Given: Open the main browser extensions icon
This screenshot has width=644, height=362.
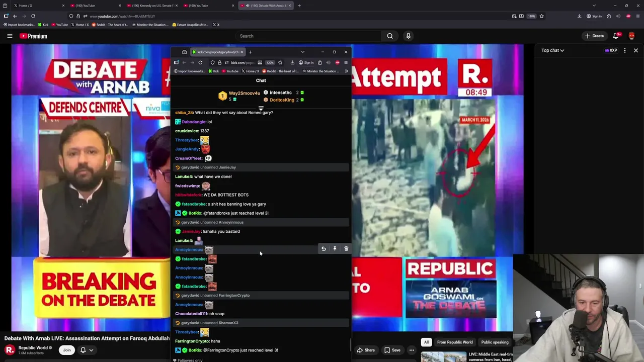Looking at the screenshot, I should tap(609, 16).
